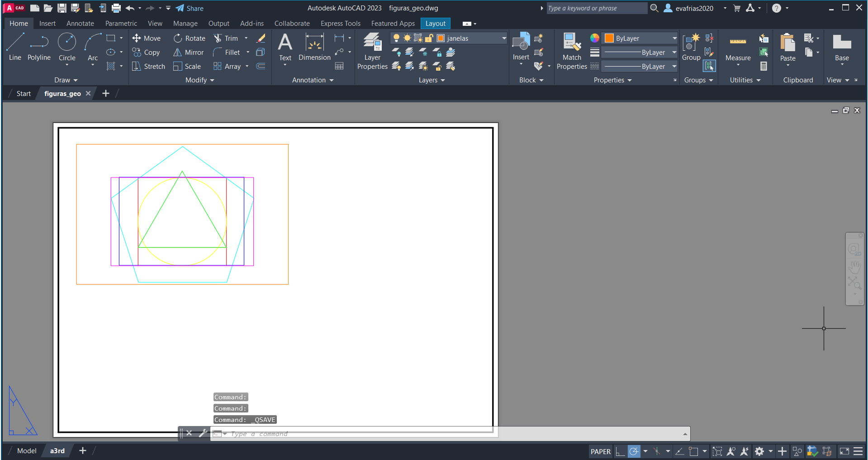Switch to the Annotate ribbon tab

coord(80,24)
